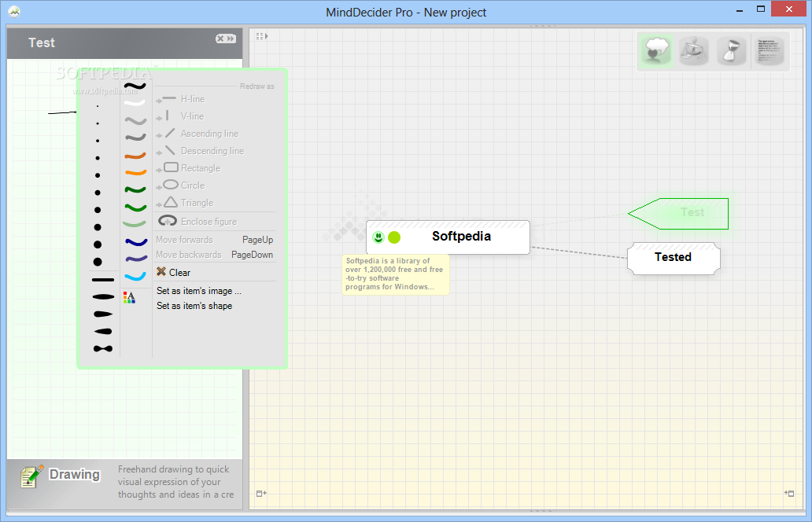This screenshot has width=812, height=522.
Task: Pick the light gray stroke color
Action: (x=135, y=120)
